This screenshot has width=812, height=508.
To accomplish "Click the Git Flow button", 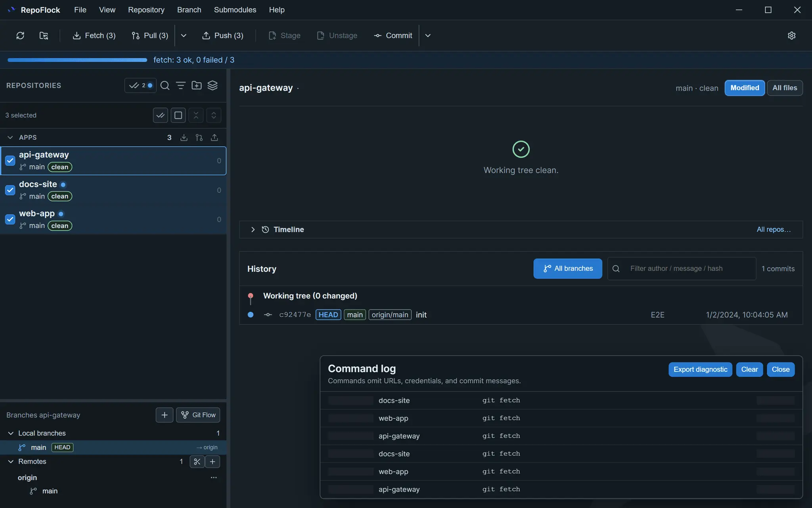I will 198,415.
